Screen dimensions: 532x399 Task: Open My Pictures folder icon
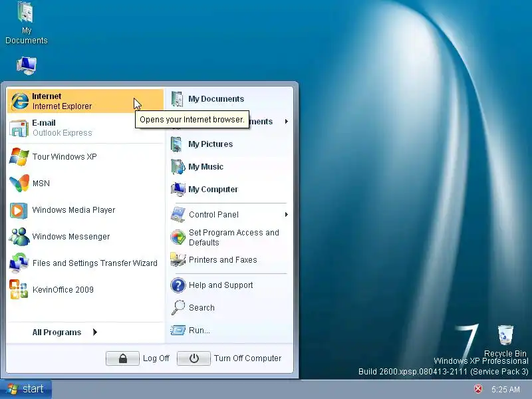[x=178, y=144]
